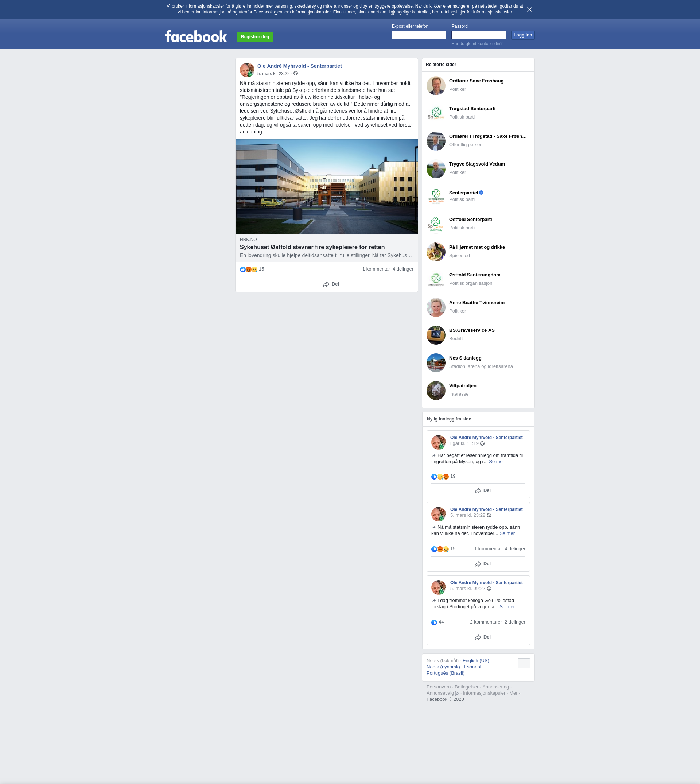
Task: Click Senterpartiet verified badge
Action: pyautogui.click(x=481, y=193)
